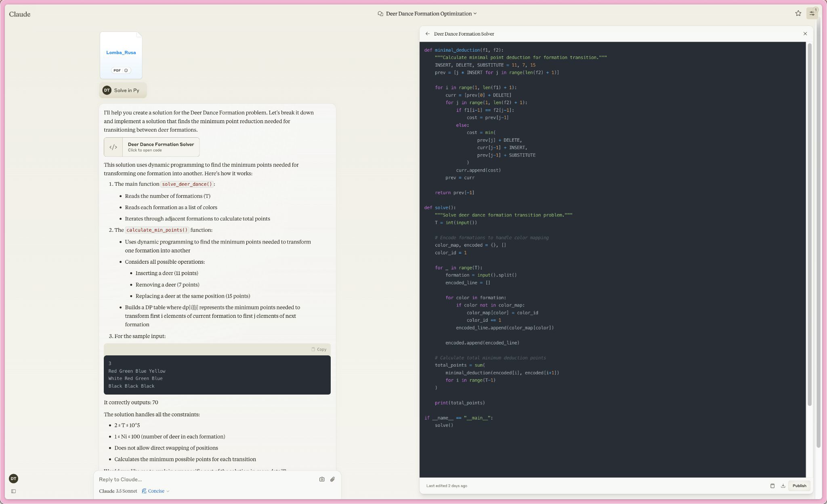827x504 pixels.
Task: Attach a file with paperclip icon
Action: [x=332, y=479]
